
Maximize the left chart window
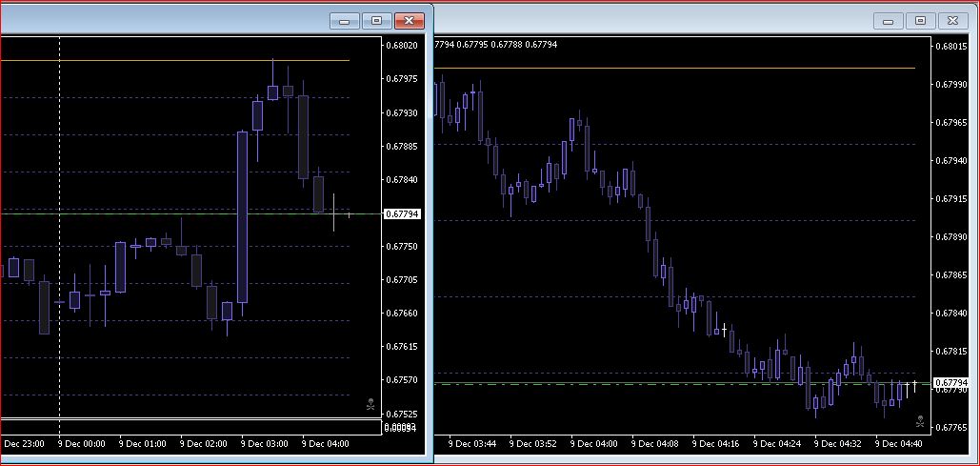point(376,20)
